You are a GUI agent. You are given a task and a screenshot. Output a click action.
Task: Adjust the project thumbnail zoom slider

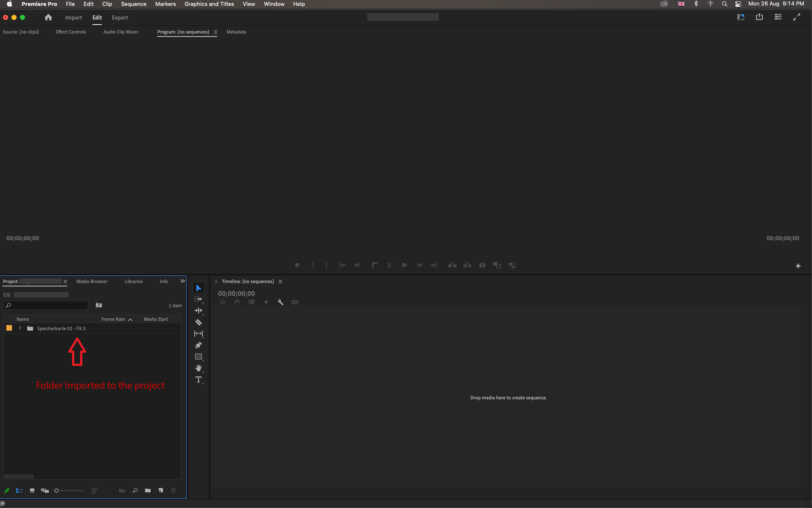coord(69,491)
